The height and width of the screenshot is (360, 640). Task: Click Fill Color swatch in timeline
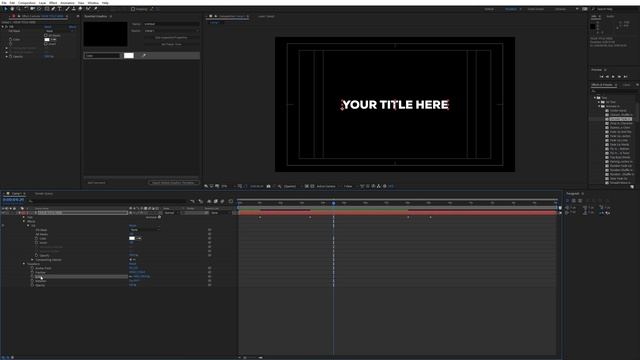pyautogui.click(x=132, y=238)
